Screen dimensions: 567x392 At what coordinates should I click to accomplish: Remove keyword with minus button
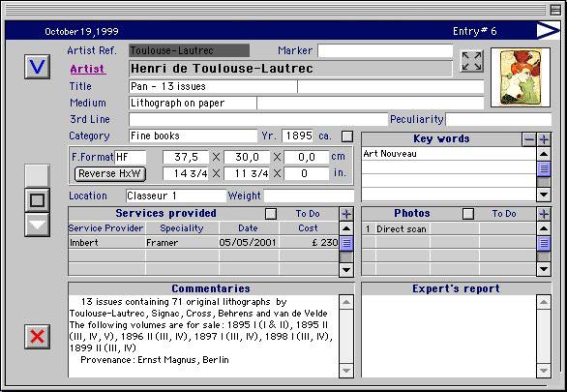click(529, 139)
